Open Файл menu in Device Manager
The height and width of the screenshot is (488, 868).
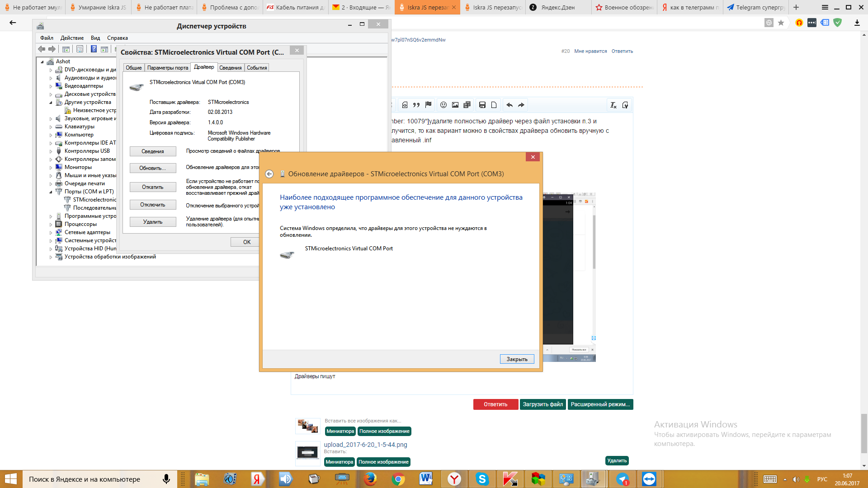(x=47, y=38)
